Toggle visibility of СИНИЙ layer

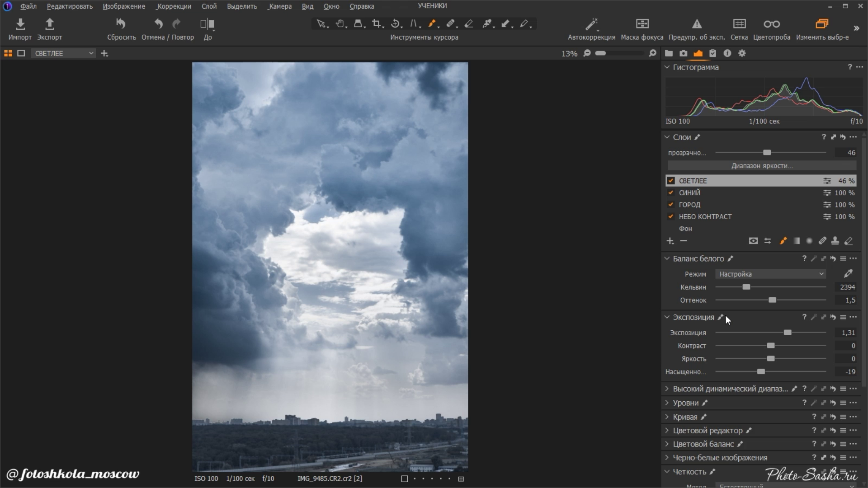coord(671,192)
